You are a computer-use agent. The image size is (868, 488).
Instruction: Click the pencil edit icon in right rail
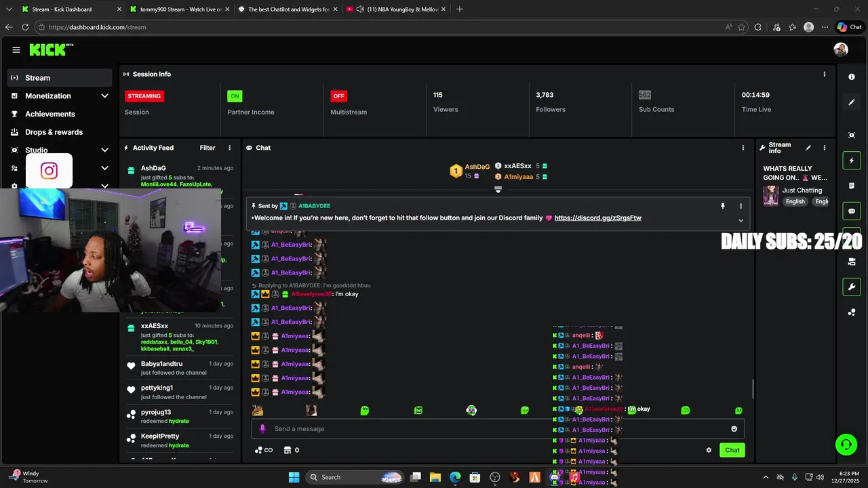pyautogui.click(x=852, y=102)
